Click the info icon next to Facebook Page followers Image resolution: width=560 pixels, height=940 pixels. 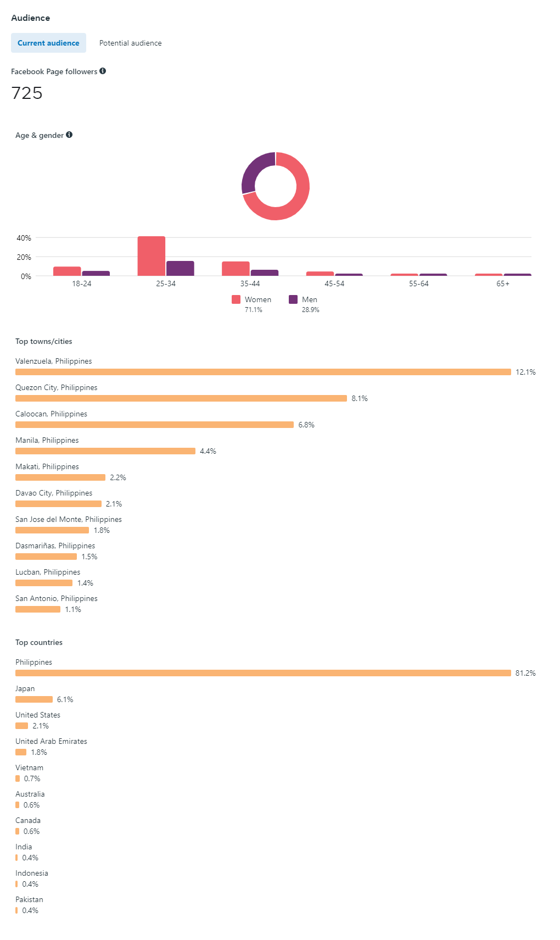coord(103,71)
